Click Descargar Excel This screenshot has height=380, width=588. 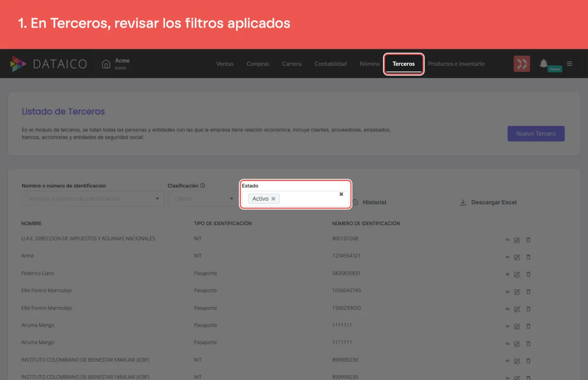(x=488, y=202)
